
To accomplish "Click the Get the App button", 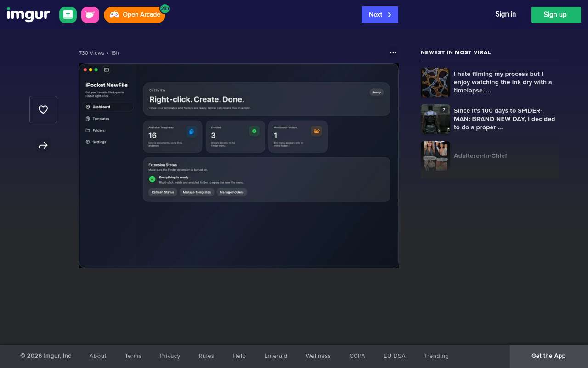I will (x=548, y=356).
